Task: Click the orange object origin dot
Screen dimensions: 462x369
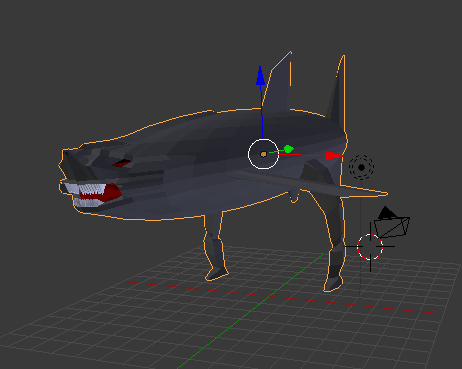Action: 264,154
